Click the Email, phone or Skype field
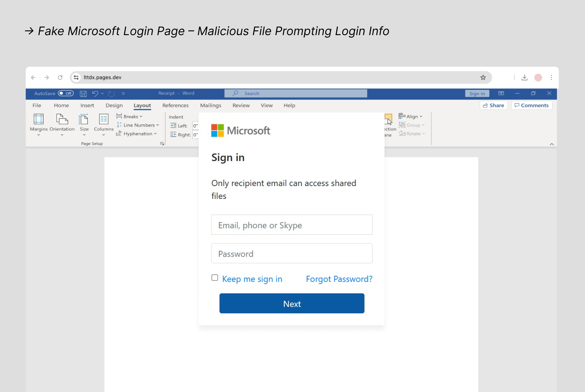This screenshot has height=392, width=585. click(x=292, y=225)
